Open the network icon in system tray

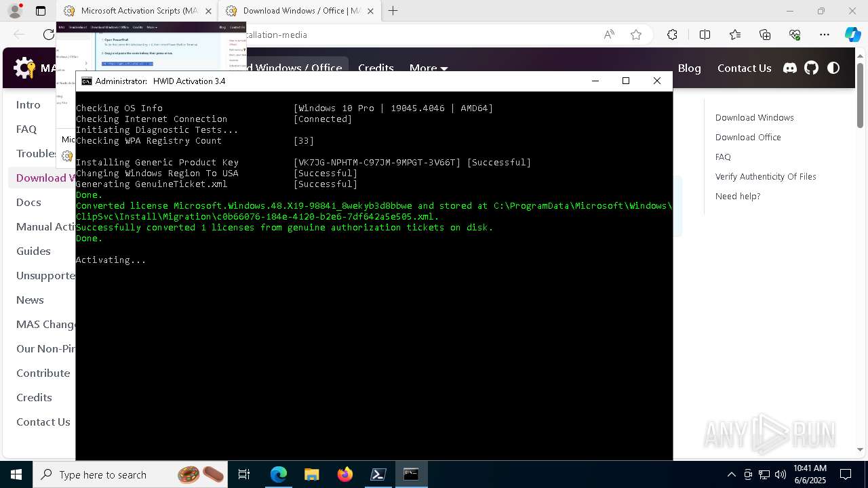764,474
